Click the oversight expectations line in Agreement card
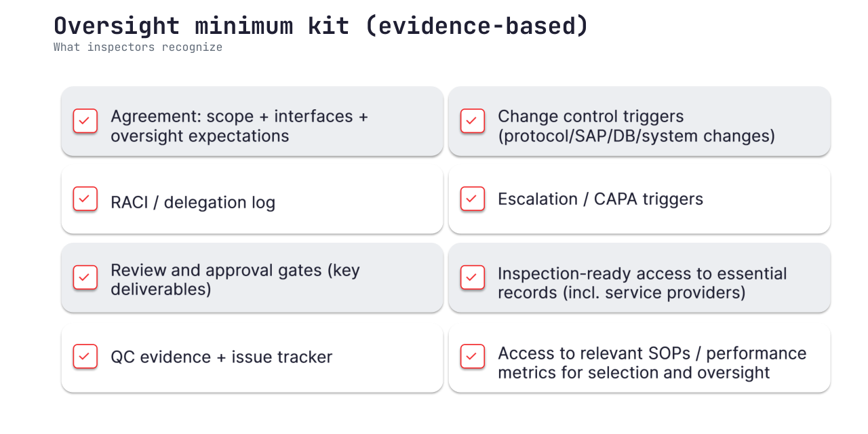868x434 pixels. pos(200,136)
